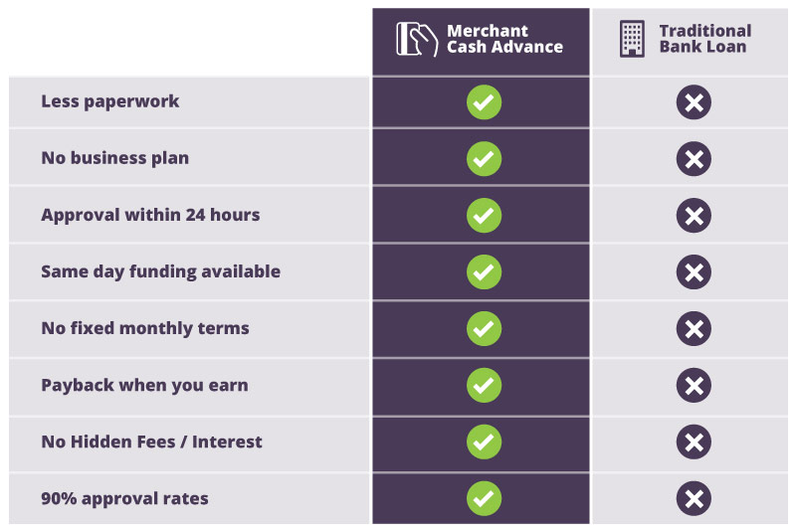Click the X icon for Payback when you earn

tap(694, 386)
